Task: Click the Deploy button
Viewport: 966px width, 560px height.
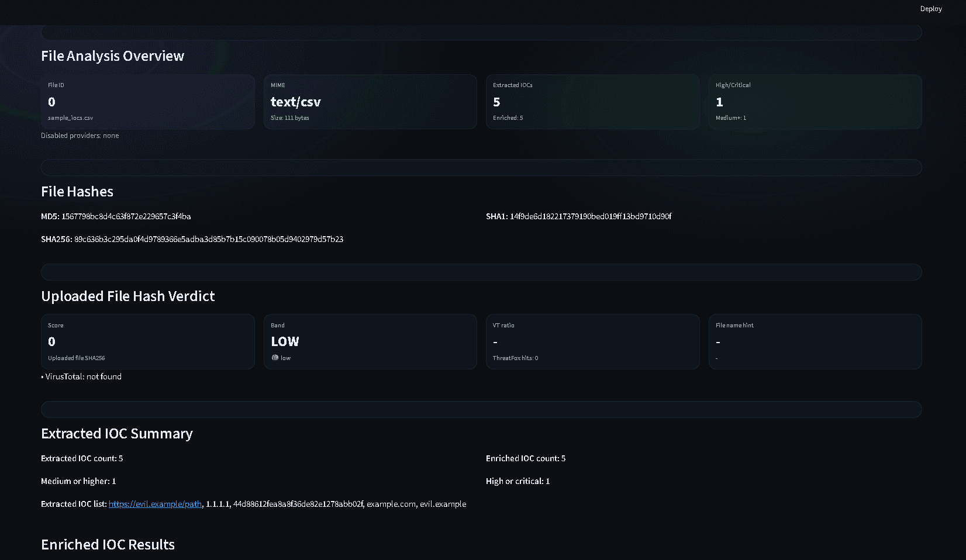Action: point(931,9)
